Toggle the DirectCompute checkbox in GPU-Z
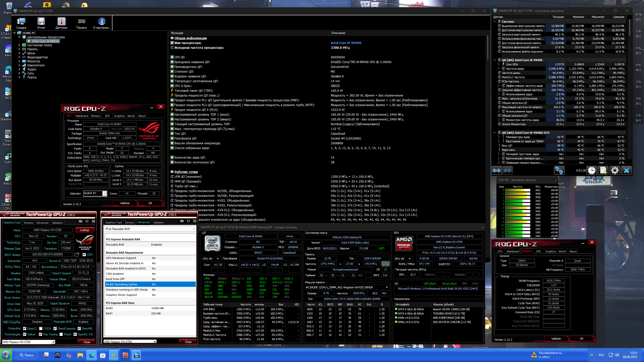Viewport: 644px width, 362px height. tap(55, 329)
